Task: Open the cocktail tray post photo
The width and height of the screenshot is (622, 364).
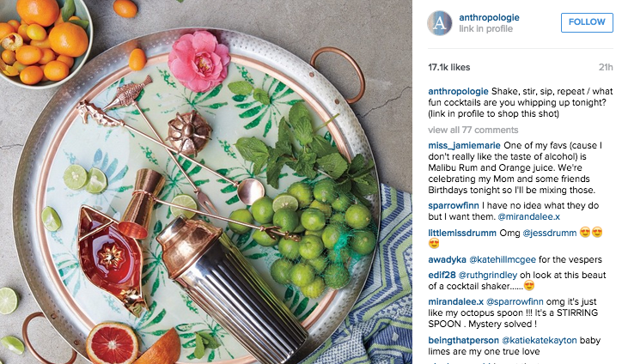Action: click(206, 182)
